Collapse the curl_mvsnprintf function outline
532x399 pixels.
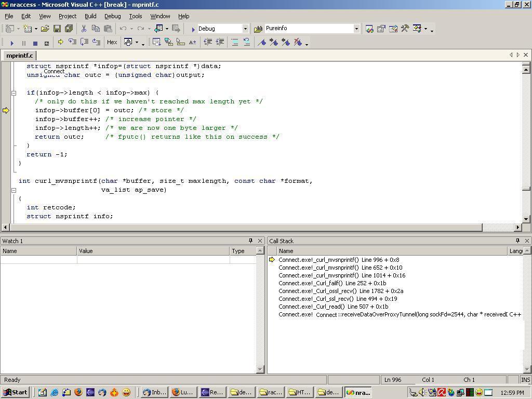pos(14,190)
